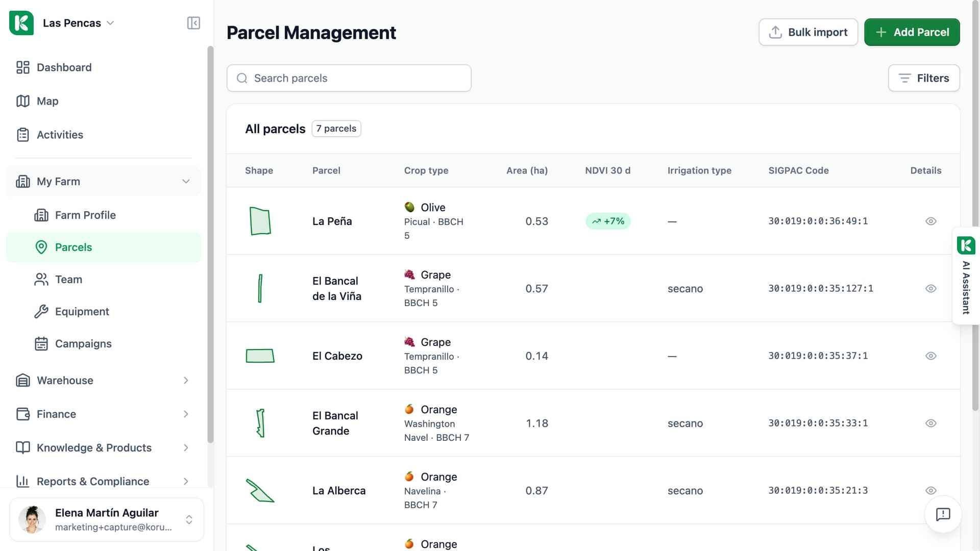Click La Alberca parcel shape thumbnail
Viewport: 980px width, 551px height.
(x=260, y=490)
